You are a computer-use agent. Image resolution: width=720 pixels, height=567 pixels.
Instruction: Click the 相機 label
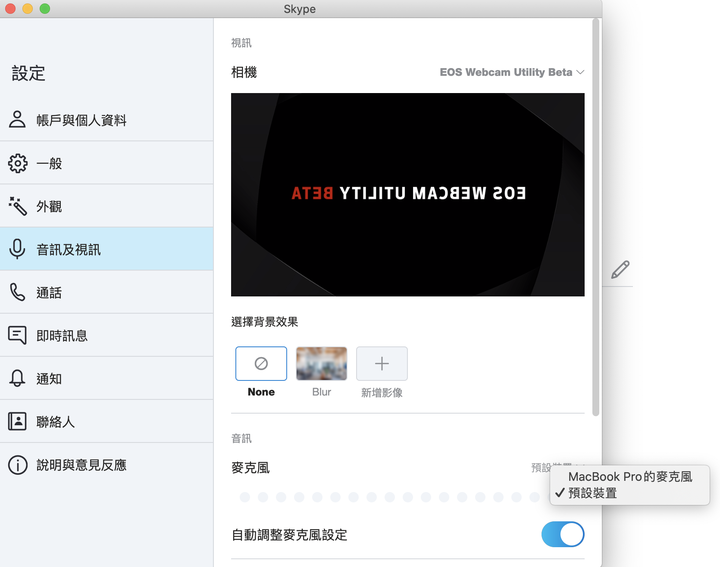pos(244,72)
